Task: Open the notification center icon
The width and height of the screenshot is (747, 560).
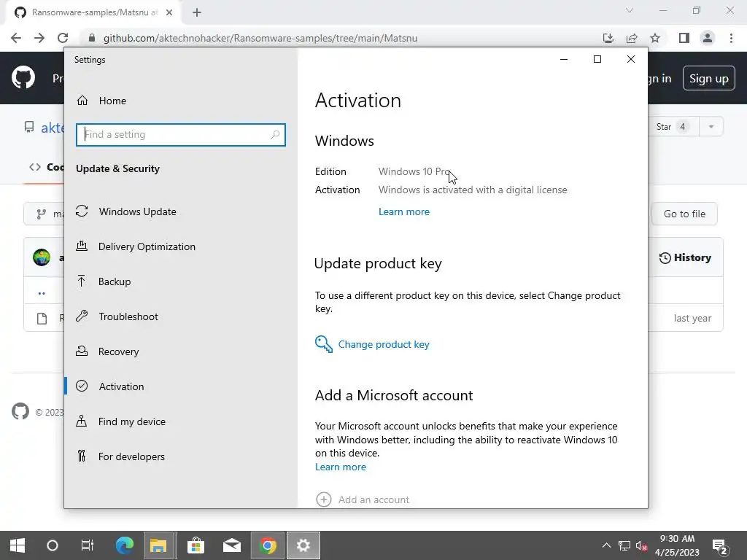Action: click(719, 546)
